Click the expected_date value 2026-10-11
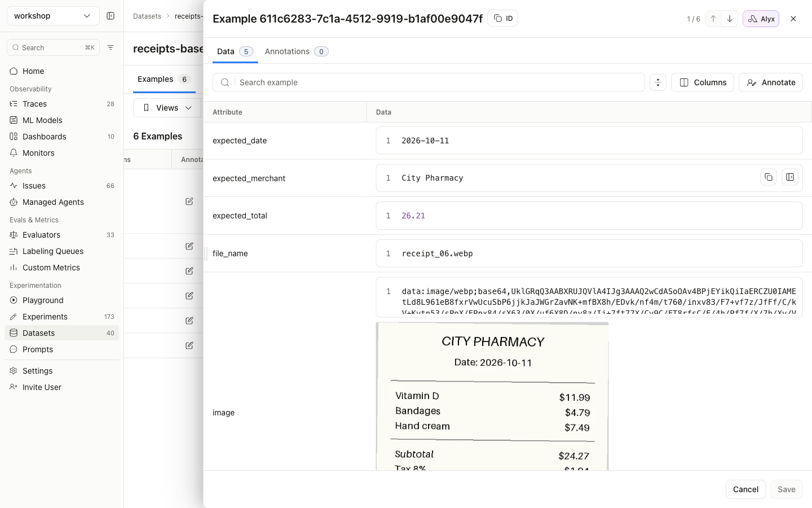Image resolution: width=812 pixels, height=508 pixels. click(x=425, y=141)
